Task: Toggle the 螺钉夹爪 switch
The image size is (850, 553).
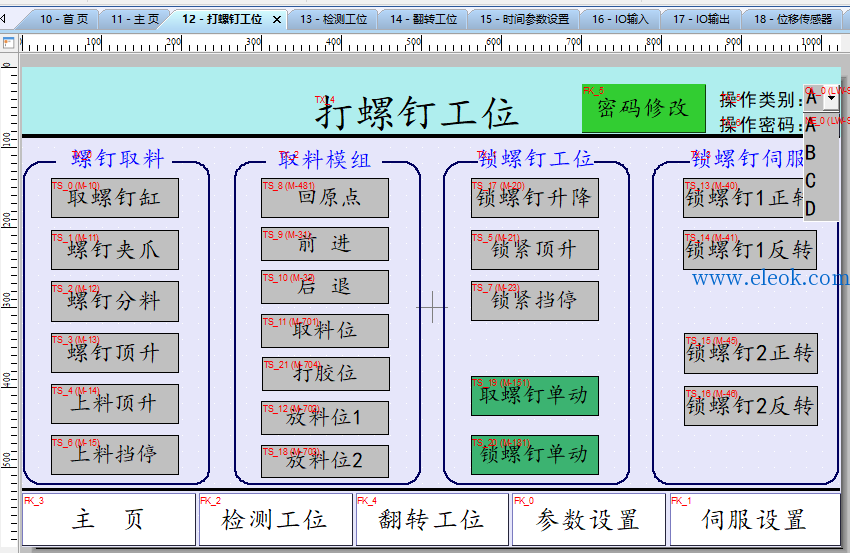Action: point(115,250)
